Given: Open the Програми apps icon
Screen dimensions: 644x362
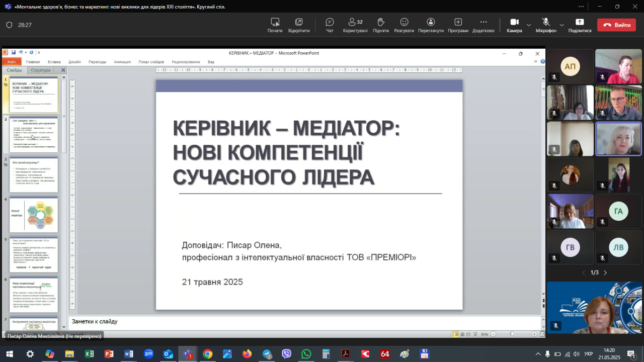Looking at the screenshot, I should click(458, 23).
